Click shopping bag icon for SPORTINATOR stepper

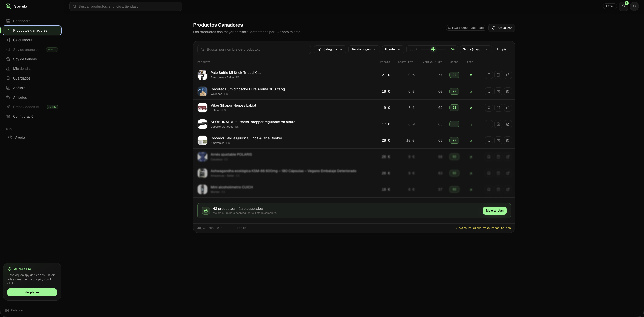498,124
